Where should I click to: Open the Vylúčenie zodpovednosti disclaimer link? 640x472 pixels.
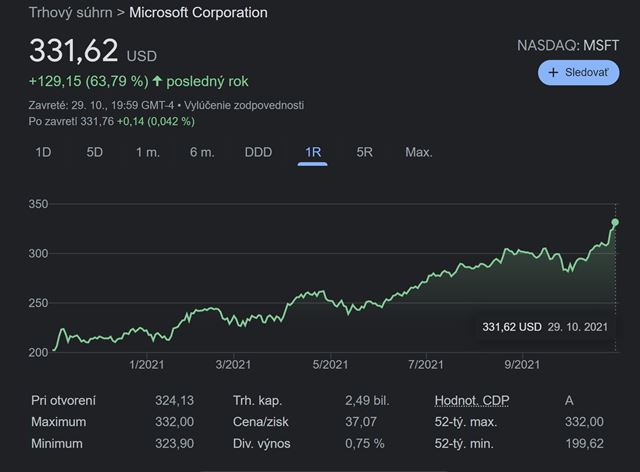244,105
